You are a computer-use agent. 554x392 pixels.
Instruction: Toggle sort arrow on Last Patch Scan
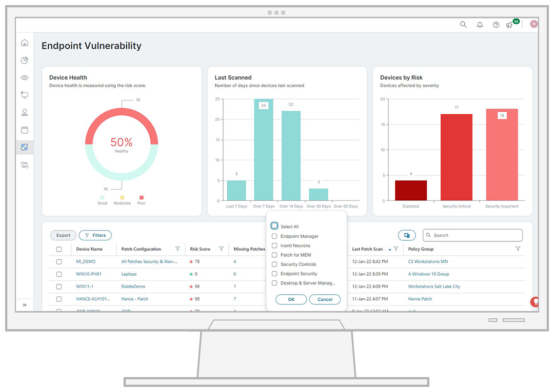coord(390,250)
